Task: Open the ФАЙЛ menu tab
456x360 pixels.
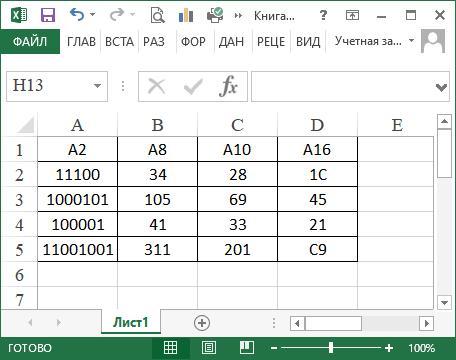Action: pos(30,42)
